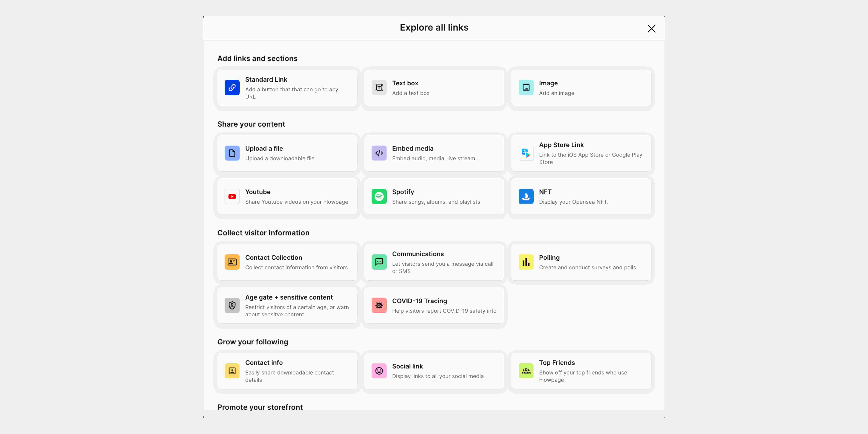Image resolution: width=868 pixels, height=434 pixels.
Task: Choose the COVID-19 Tracing title
Action: pos(420,301)
